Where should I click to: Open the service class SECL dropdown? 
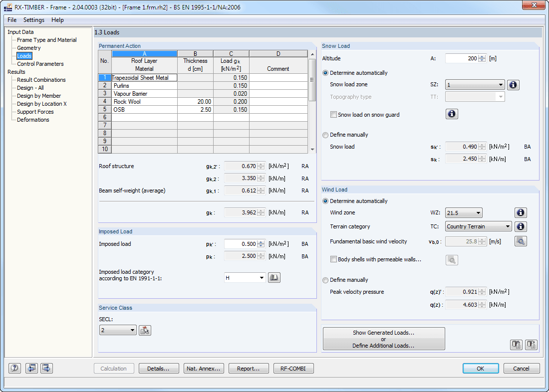pyautogui.click(x=118, y=330)
